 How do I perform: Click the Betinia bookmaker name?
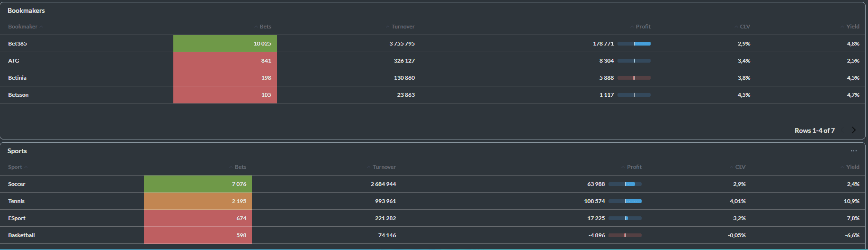click(17, 78)
